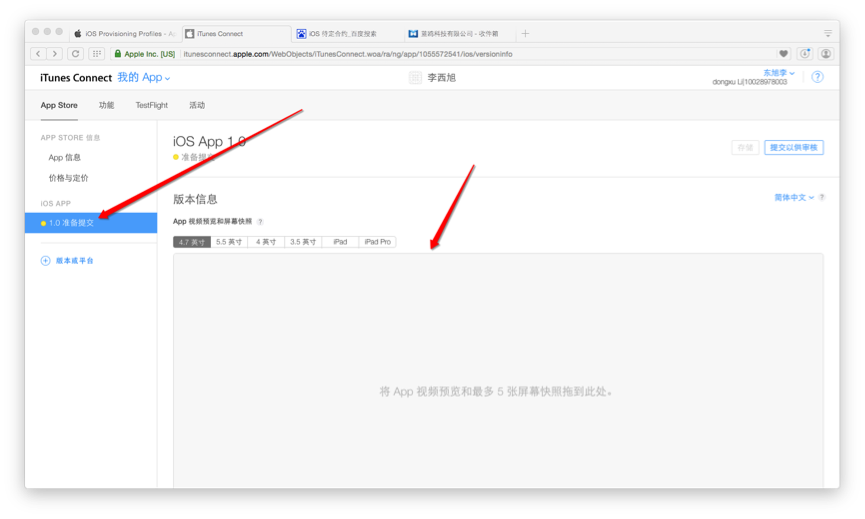Switch to iTunes Connect browser tab
Image resolution: width=865 pixels, height=519 pixels.
[x=236, y=34]
